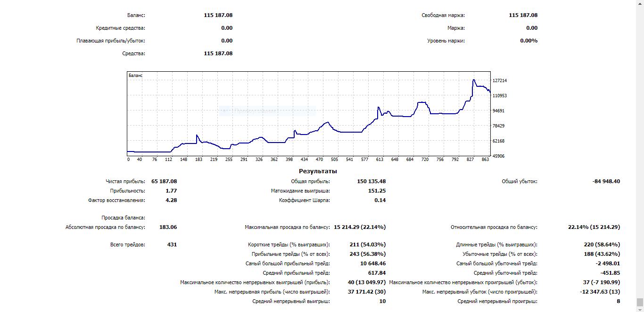Click the 'Всего трейдов:' label

click(127, 245)
